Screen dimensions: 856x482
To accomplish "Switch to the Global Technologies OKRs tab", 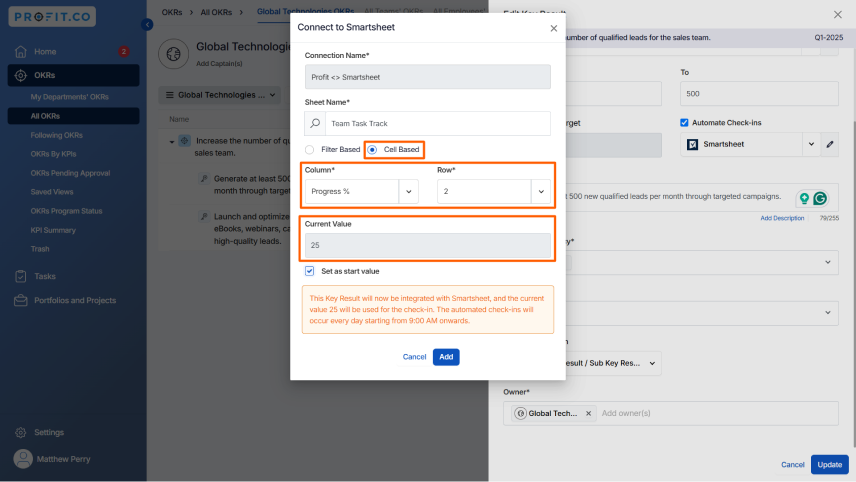I will pyautogui.click(x=305, y=11).
